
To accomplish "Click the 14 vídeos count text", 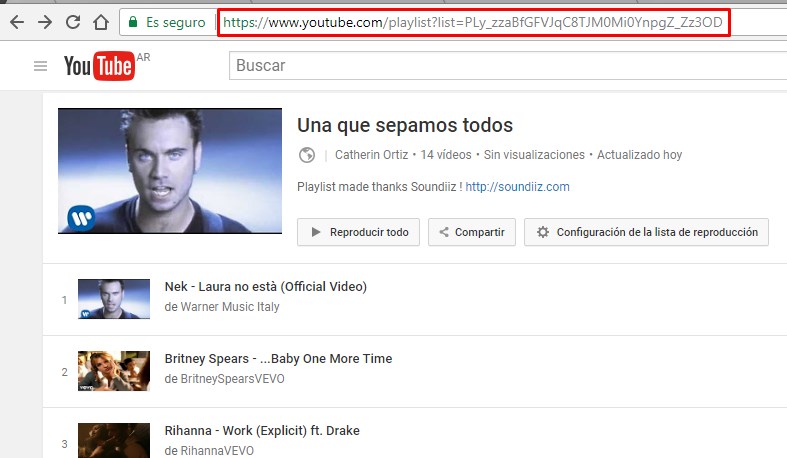I will coord(446,155).
